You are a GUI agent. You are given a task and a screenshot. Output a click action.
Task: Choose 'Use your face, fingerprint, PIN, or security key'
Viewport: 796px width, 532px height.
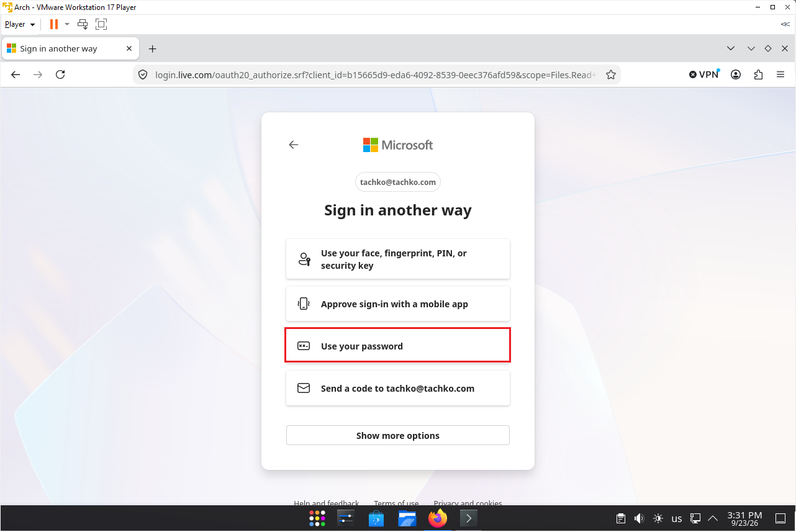(398, 259)
